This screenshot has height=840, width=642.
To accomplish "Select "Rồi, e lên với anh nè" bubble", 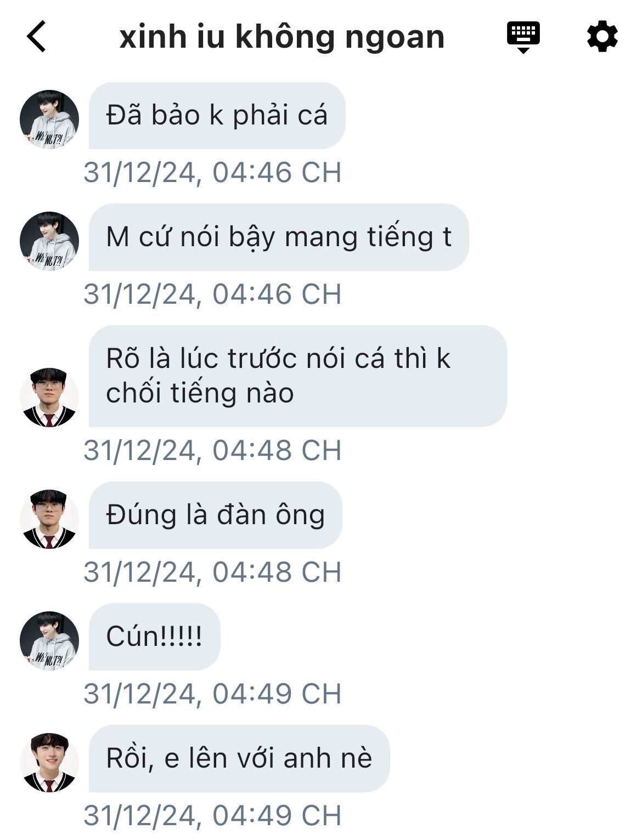I will click(239, 759).
